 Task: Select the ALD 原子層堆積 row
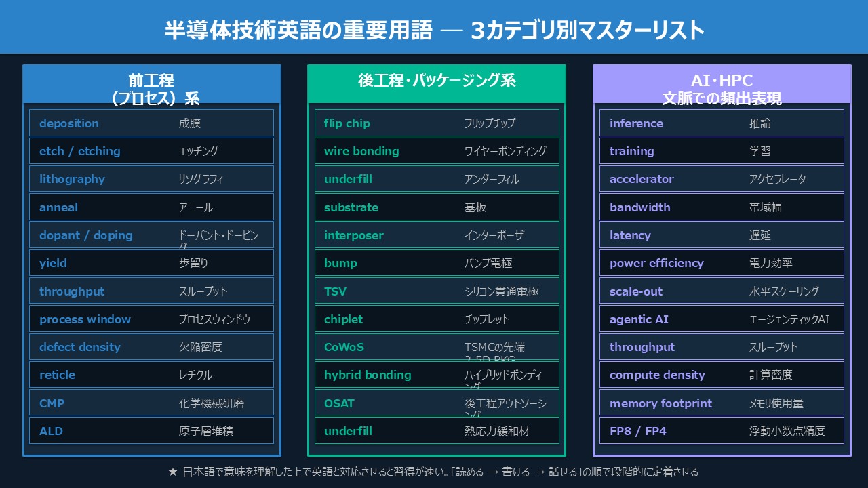coord(152,431)
